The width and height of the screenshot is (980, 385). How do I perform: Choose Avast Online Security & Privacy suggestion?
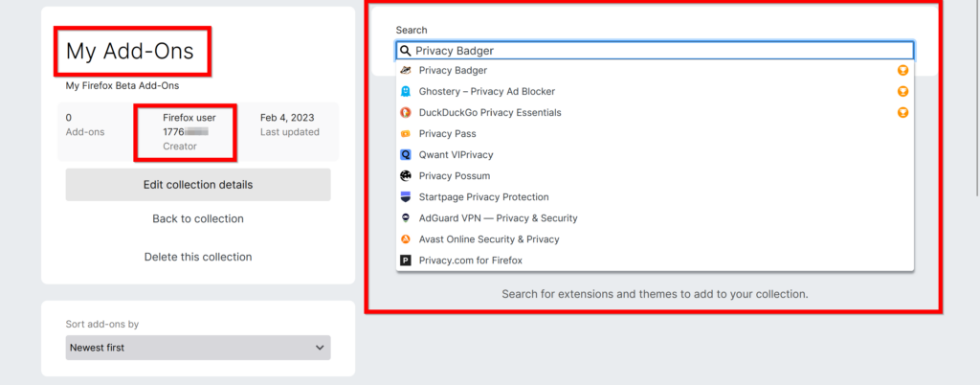point(489,239)
